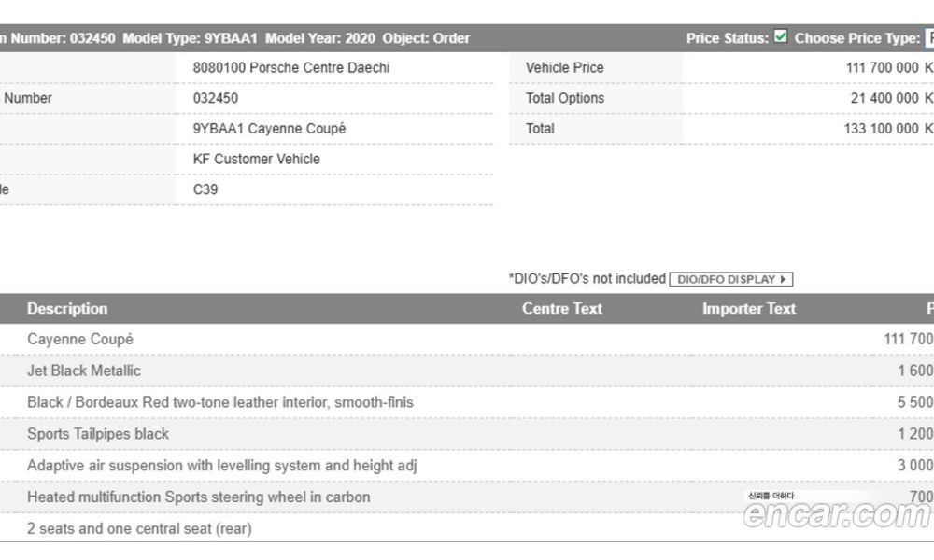
Task: Select the Sports Tailpipes black row
Action: tap(98, 434)
